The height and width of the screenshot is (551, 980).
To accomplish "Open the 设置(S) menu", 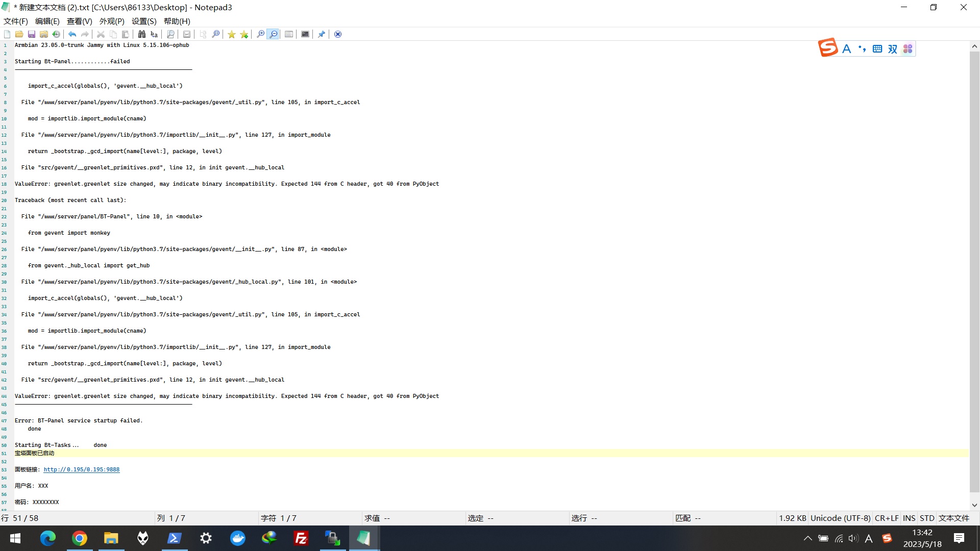I will (144, 21).
